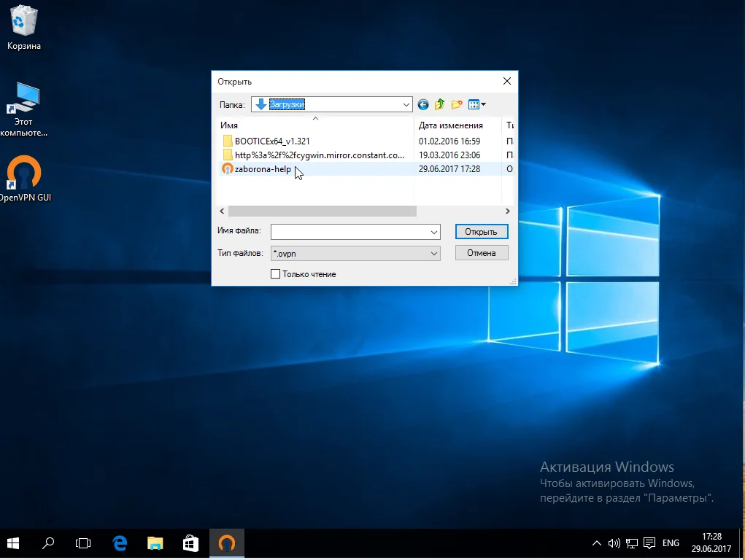Viewport: 745px width, 560px height.
Task: Expand the 'Папка' folder dropdown
Action: 406,104
